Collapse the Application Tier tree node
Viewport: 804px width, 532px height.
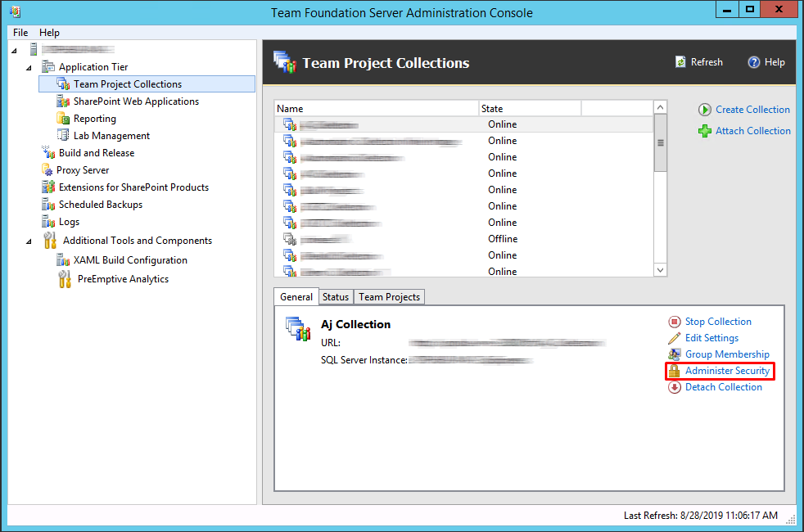click(x=29, y=67)
